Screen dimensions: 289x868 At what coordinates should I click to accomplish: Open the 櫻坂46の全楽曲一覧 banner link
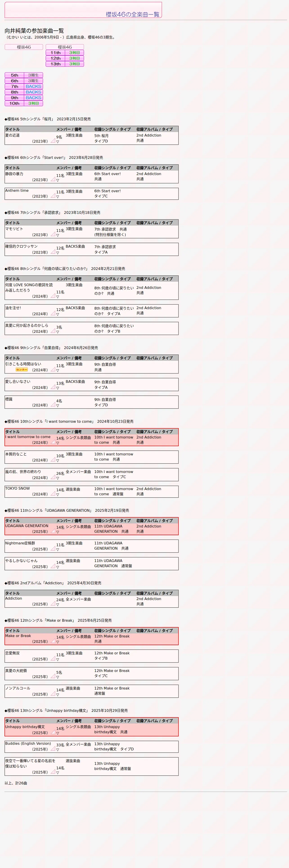pos(83,10)
